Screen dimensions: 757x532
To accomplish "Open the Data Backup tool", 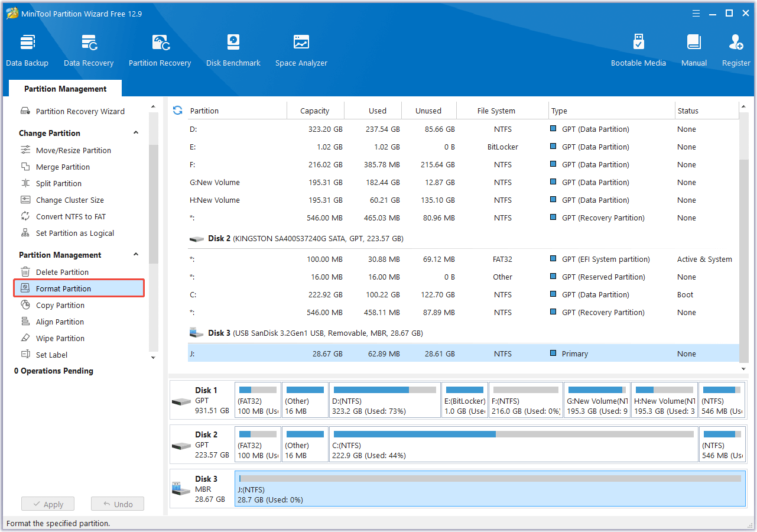I will pyautogui.click(x=27, y=48).
